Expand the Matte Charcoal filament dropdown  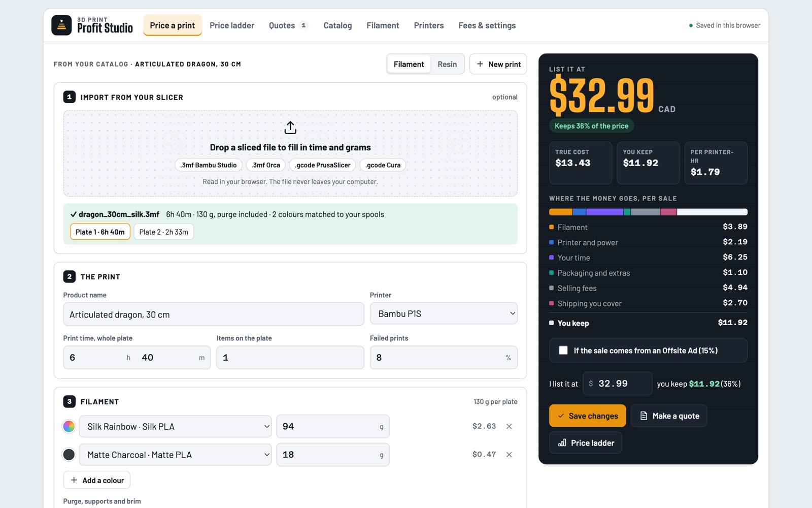[176, 455]
